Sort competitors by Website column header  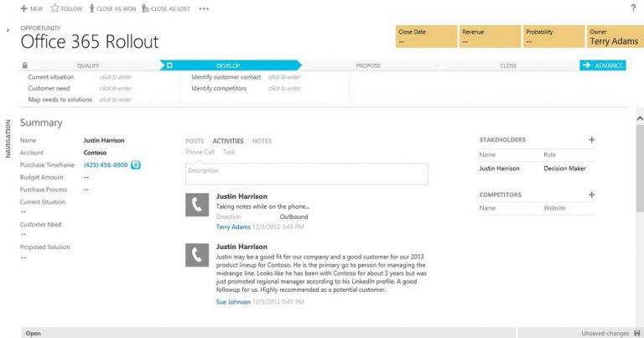point(554,208)
